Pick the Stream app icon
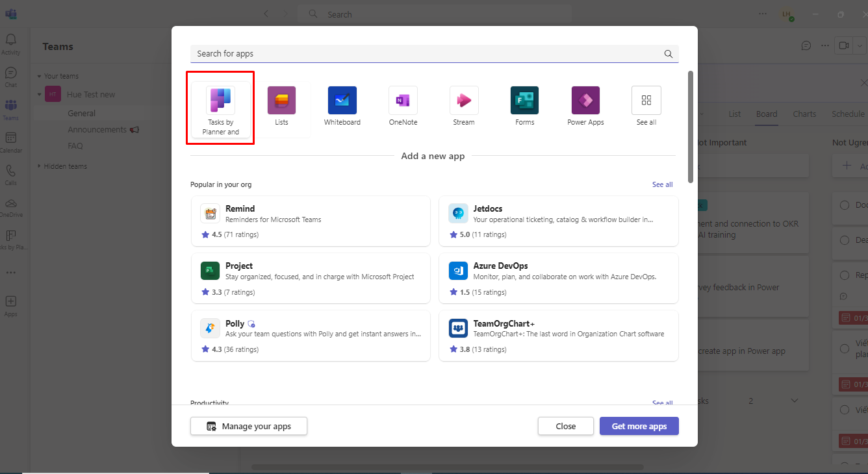 coord(464,101)
